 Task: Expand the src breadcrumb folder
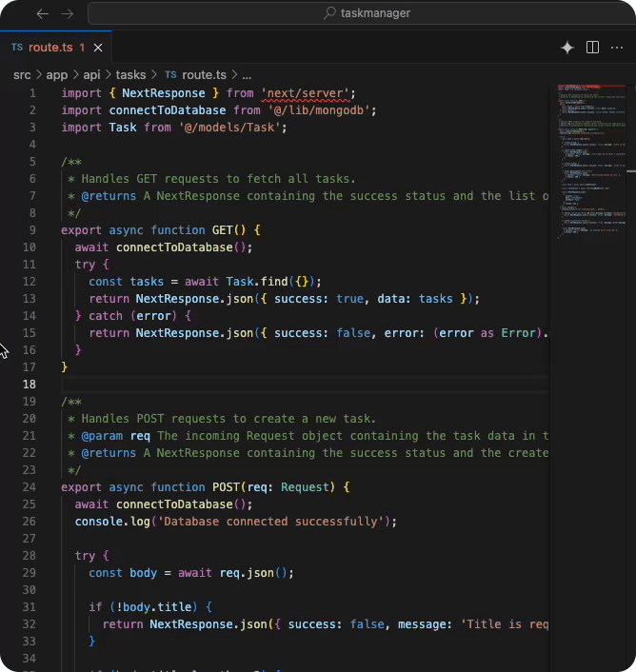(x=22, y=74)
